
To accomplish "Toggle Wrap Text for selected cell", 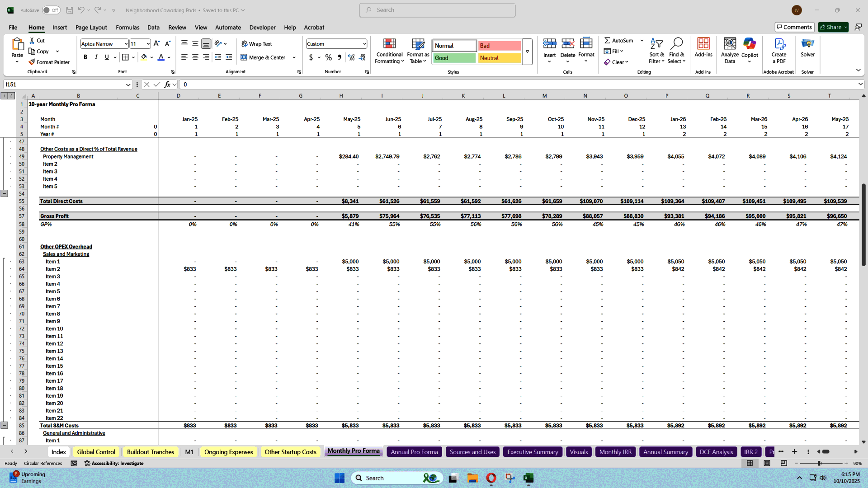I will [x=256, y=44].
